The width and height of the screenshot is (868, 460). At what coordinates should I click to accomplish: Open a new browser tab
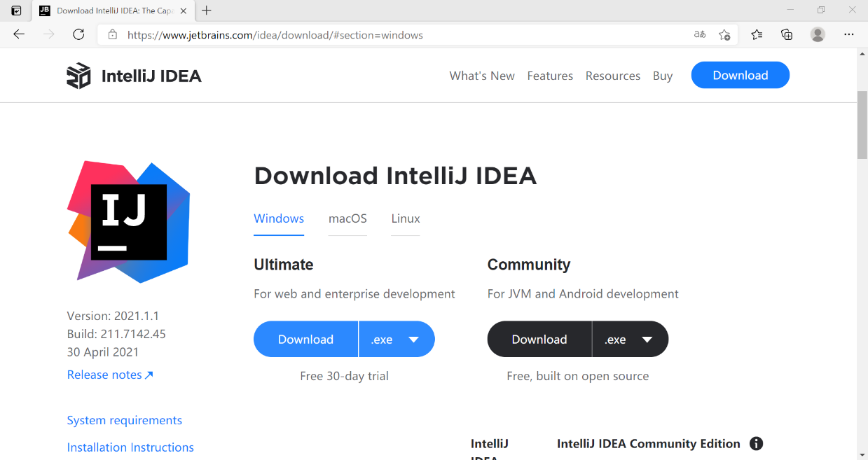coord(207,11)
